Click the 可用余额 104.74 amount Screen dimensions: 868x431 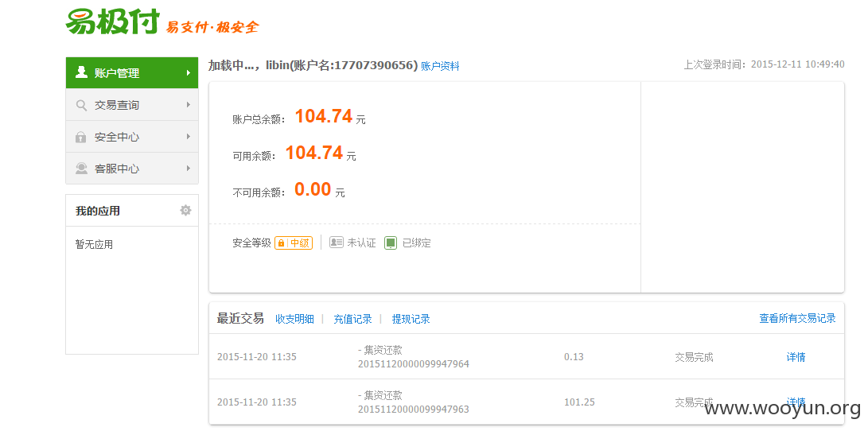(314, 153)
